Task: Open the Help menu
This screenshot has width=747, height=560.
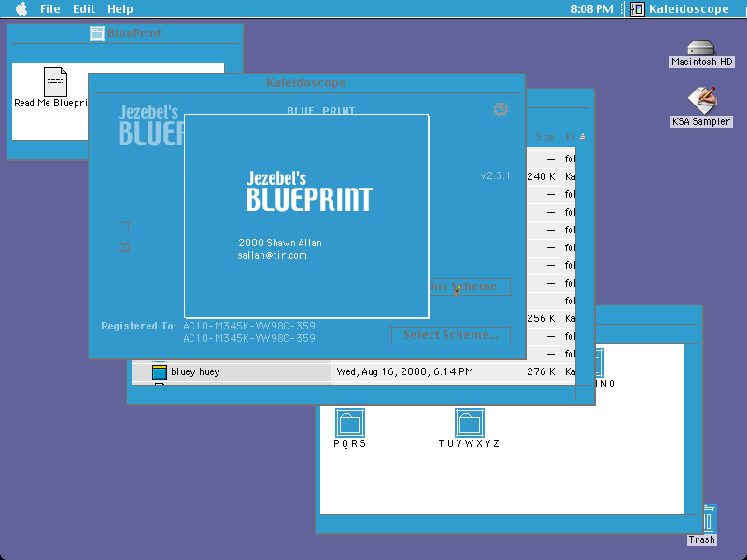Action: coord(120,8)
